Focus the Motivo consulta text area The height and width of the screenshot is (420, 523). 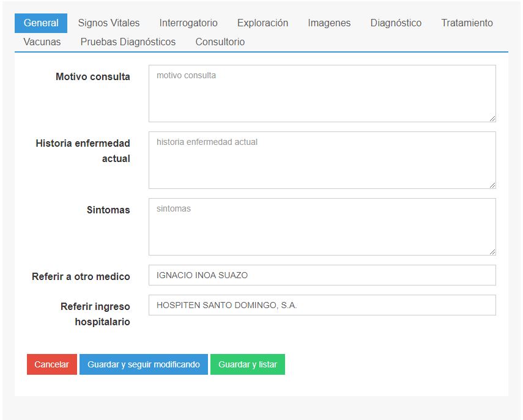(x=322, y=94)
